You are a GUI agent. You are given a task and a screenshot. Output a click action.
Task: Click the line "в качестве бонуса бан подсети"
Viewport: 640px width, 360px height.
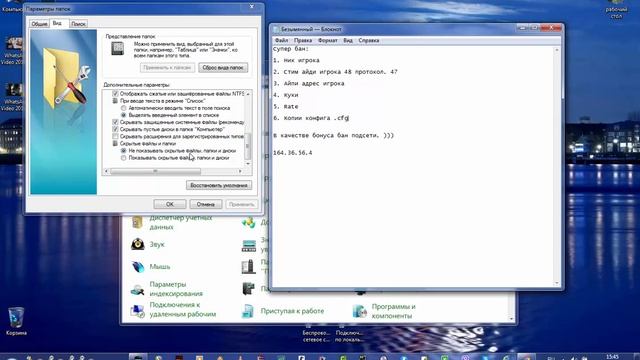pyautogui.click(x=333, y=135)
